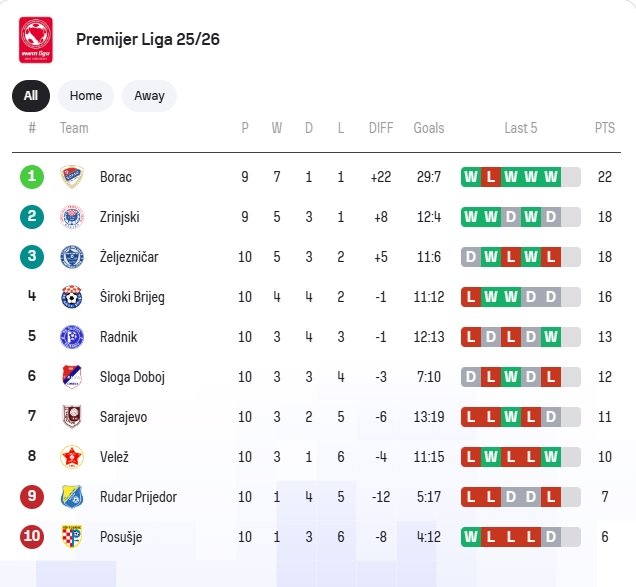The height and width of the screenshot is (587, 636).
Task: Click the Sloga Doboj team crest
Action: 71,377
